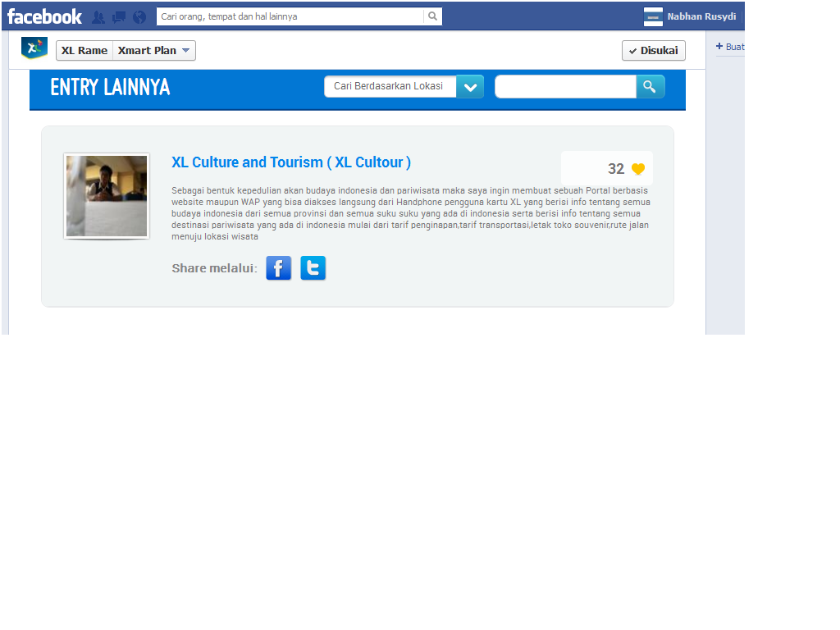Click the Facebook logo
The height and width of the screenshot is (630, 840).
click(x=44, y=16)
